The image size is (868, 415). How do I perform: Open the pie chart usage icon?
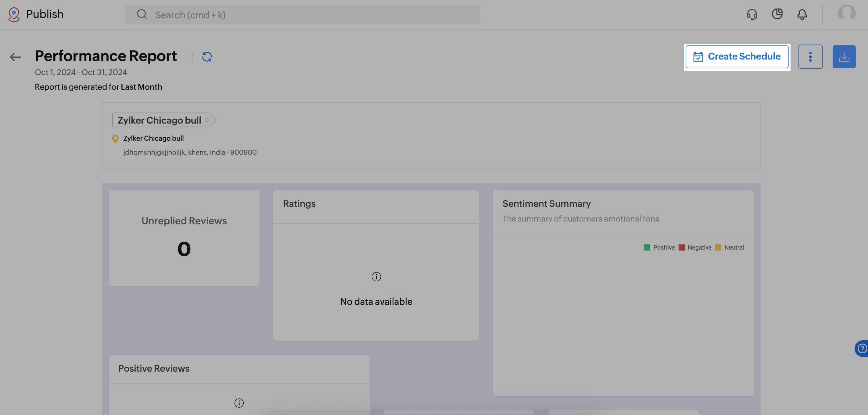click(x=777, y=14)
